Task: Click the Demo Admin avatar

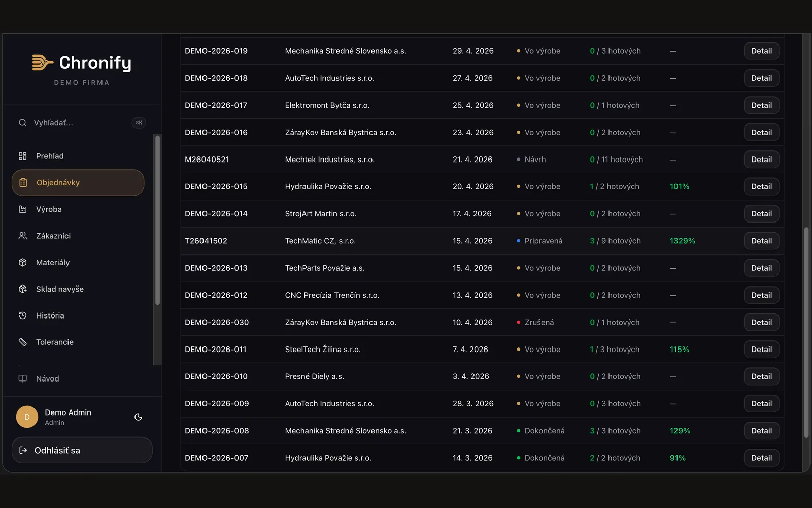Action: pos(27,417)
